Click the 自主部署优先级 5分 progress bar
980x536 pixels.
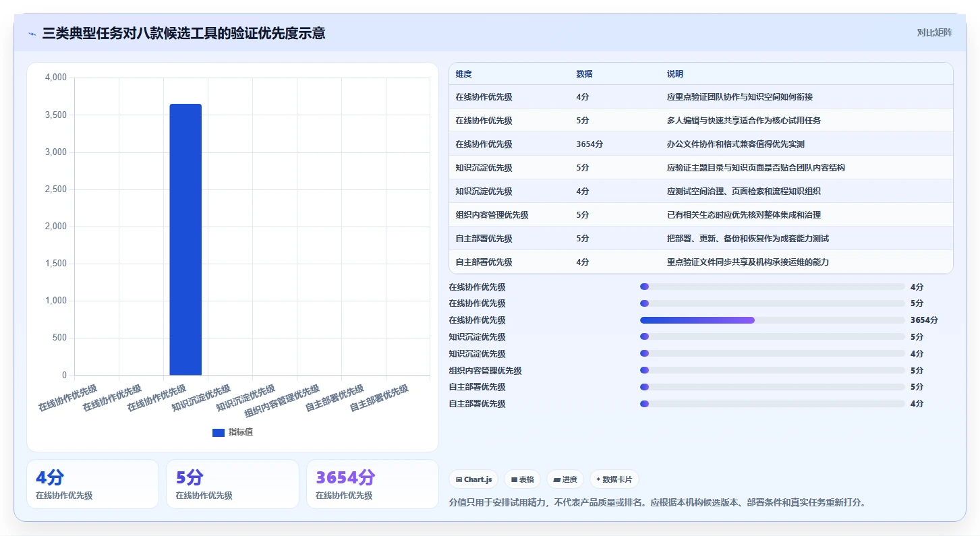click(772, 387)
